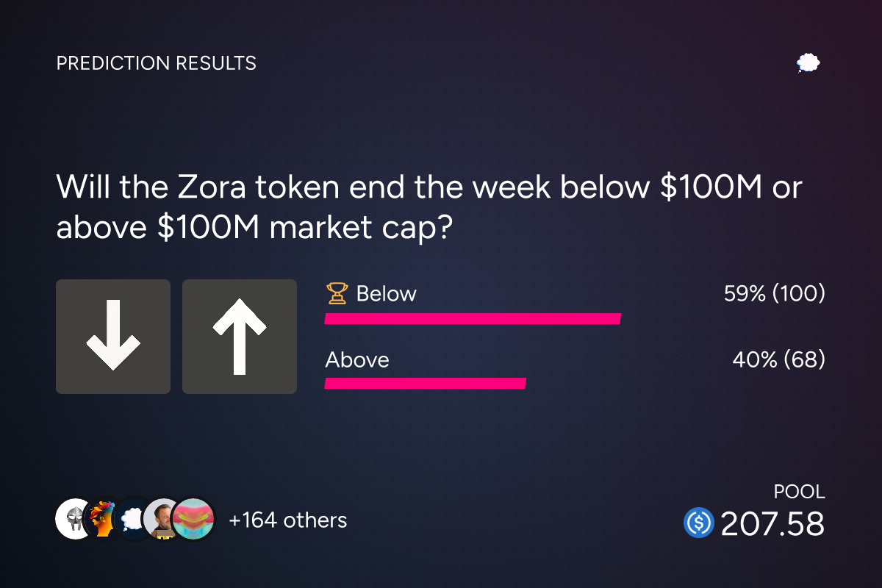Select the colorful flame head avatar
Image resolution: width=882 pixels, height=588 pixels.
(x=103, y=520)
